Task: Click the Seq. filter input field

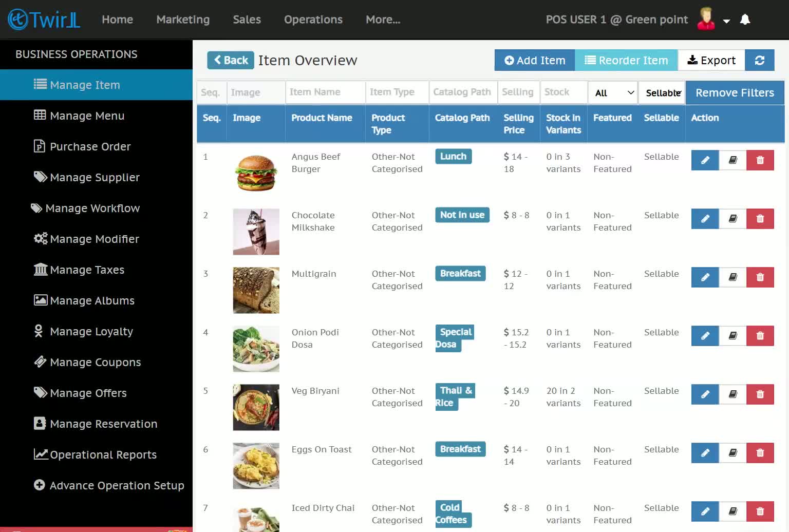Action: click(212, 92)
